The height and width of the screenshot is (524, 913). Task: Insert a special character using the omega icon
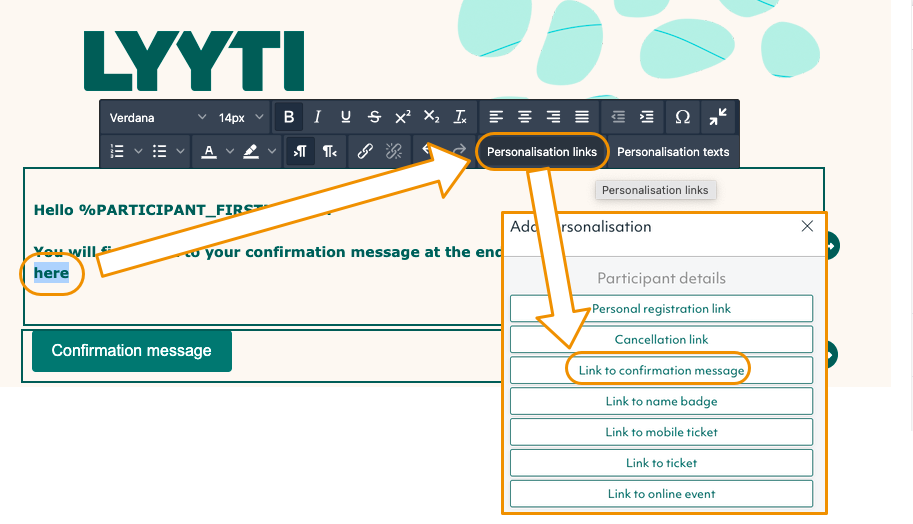tap(682, 117)
